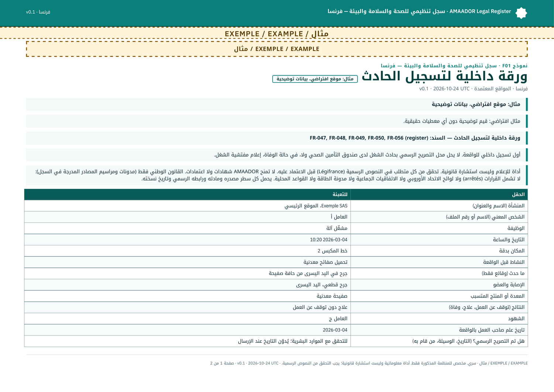Select the field label "التاريخ والساعة"
The height and width of the screenshot is (392, 554).
[509, 240]
